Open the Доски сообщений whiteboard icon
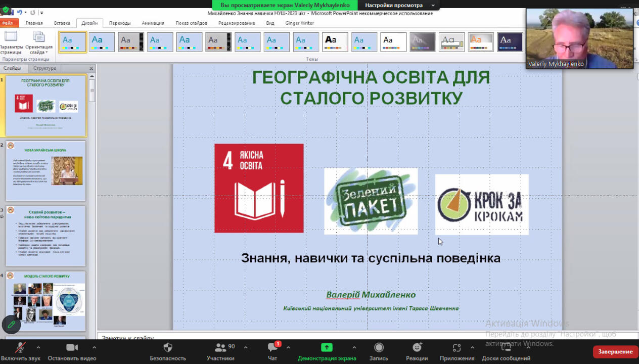Screen dimensions: 639x364 pos(506,347)
